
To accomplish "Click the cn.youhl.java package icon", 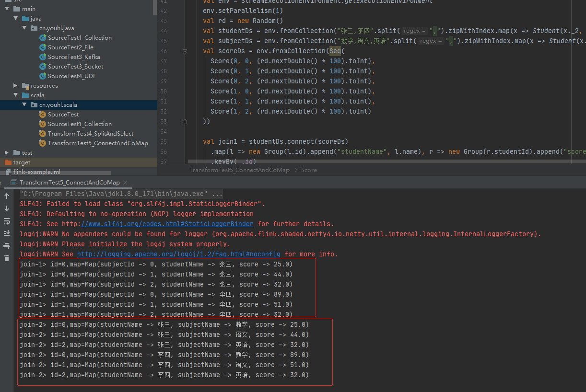I will [x=34, y=28].
